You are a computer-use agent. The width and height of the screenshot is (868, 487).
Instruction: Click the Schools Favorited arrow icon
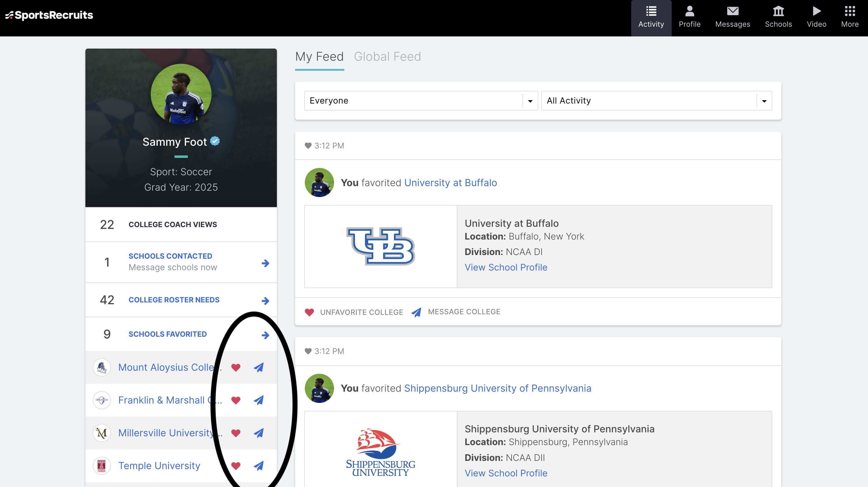click(x=265, y=335)
